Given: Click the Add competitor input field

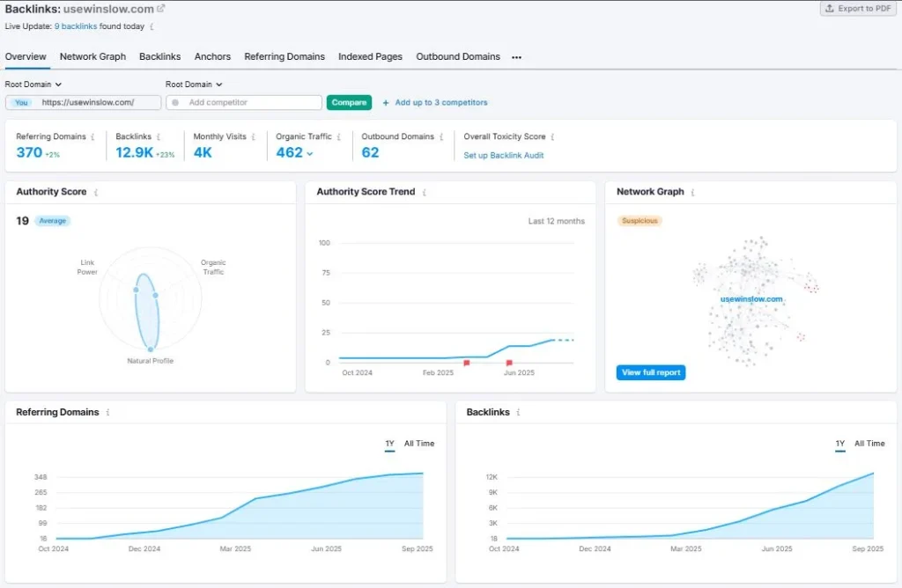Looking at the screenshot, I should [x=244, y=102].
